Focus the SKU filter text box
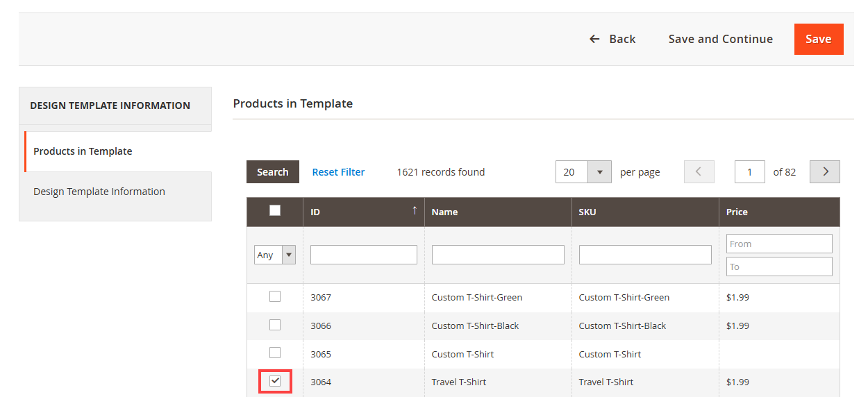Screen dimensions: 868x397 pyautogui.click(x=645, y=255)
